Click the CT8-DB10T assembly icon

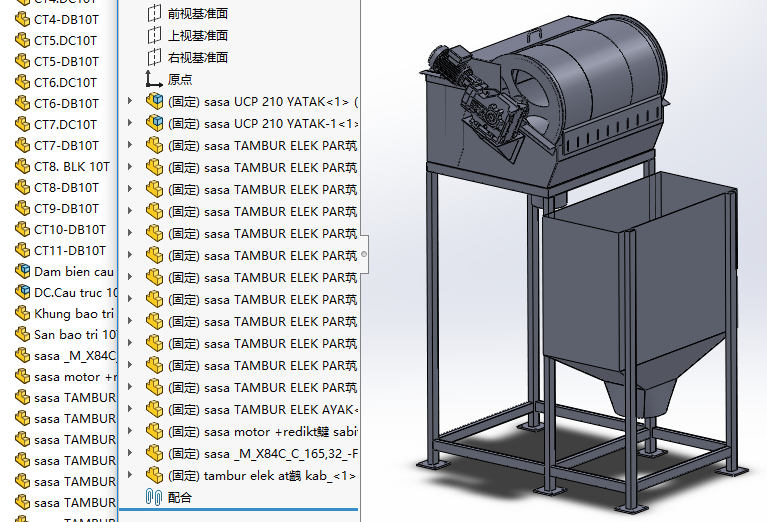[22, 187]
